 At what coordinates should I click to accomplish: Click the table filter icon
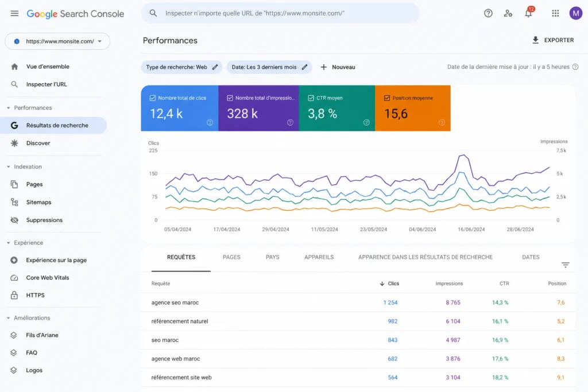565,265
